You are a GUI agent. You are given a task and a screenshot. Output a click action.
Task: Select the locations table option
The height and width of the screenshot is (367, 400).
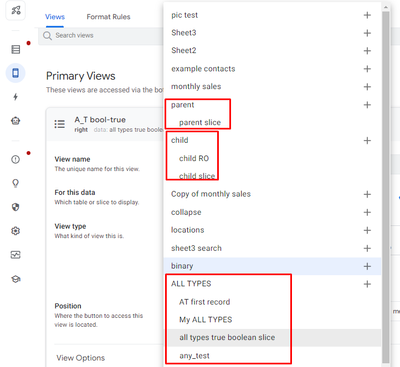(x=187, y=230)
